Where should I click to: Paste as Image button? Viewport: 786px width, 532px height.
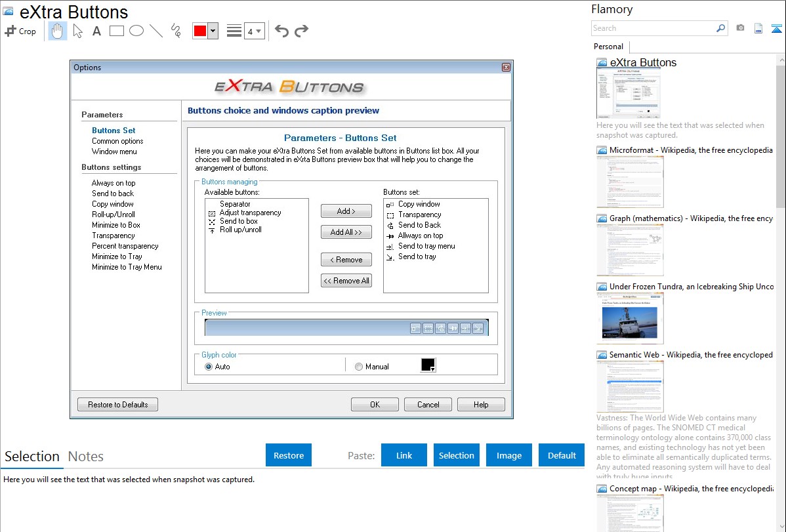coord(508,455)
